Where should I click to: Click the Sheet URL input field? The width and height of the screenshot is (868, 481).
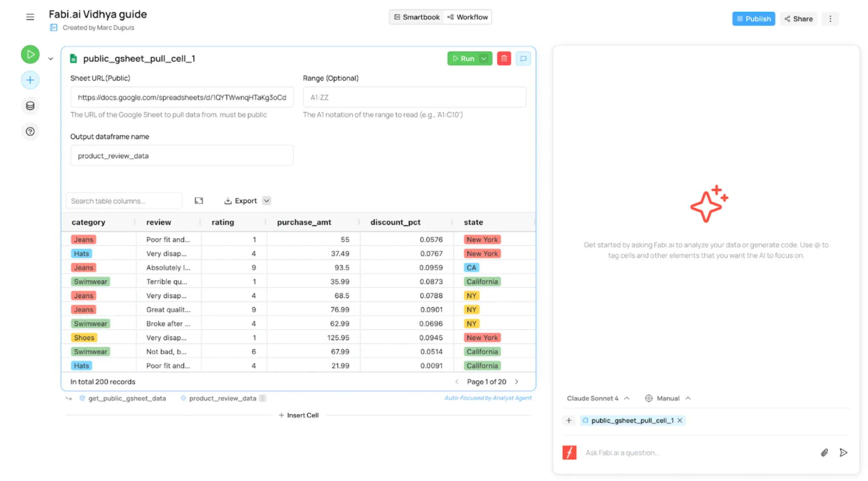(182, 97)
